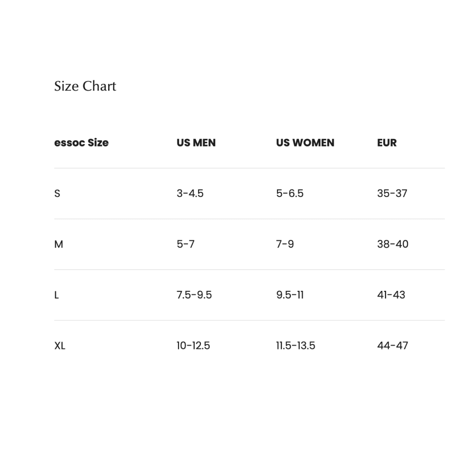Viewport: 476px width, 476px height.
Task: Click the US men's 5-7 cell
Action: tap(186, 244)
